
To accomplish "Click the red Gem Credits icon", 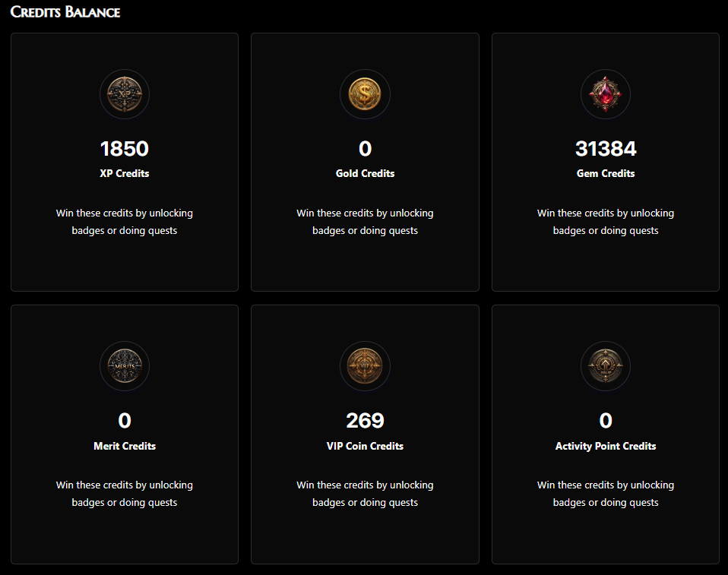I will 606,94.
